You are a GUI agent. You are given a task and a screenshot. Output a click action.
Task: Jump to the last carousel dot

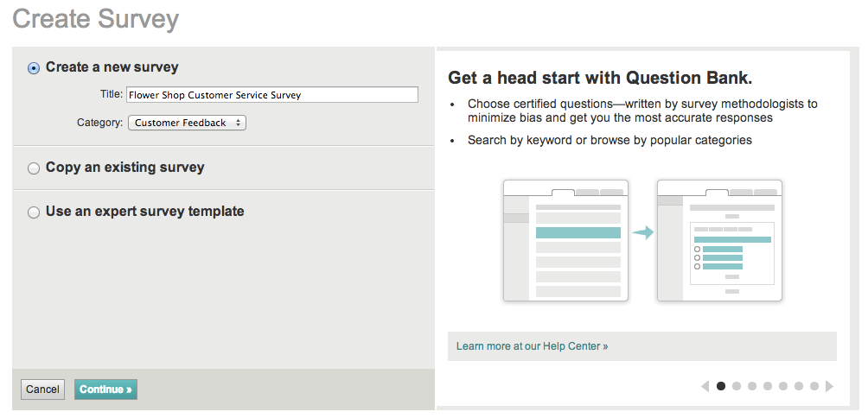point(814,386)
